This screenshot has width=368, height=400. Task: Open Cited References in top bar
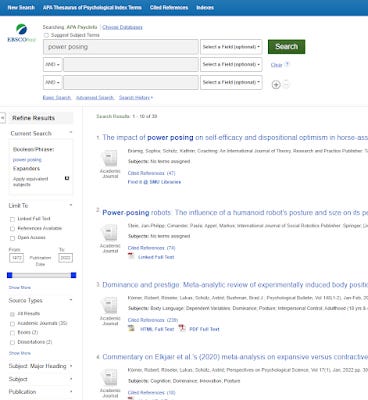(169, 7)
